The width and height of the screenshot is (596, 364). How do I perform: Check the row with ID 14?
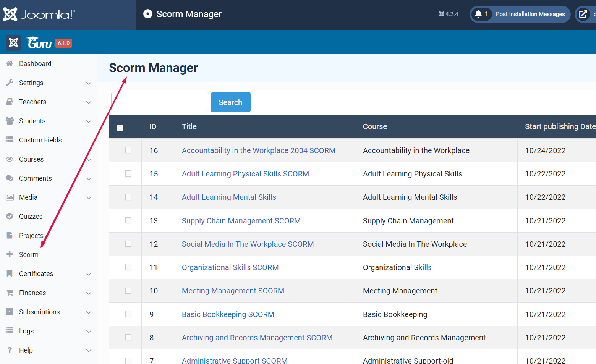(128, 197)
